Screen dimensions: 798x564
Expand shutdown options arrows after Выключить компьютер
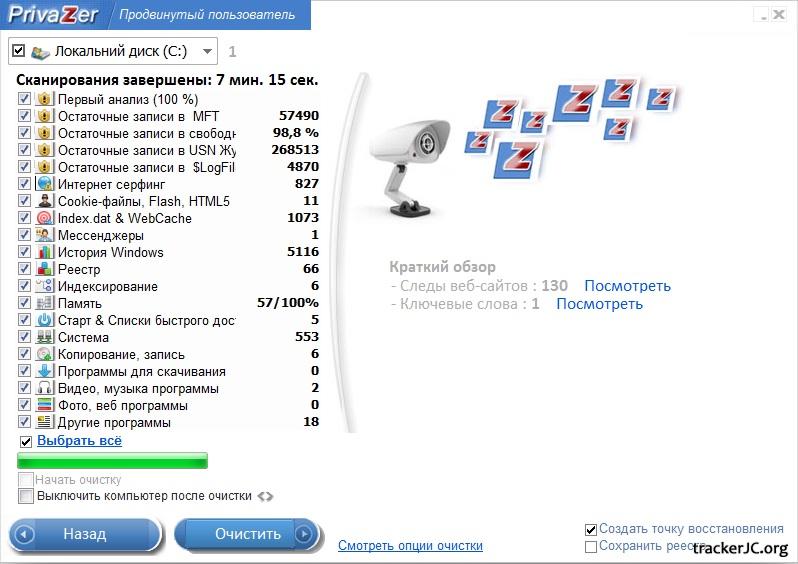pyautogui.click(x=265, y=496)
